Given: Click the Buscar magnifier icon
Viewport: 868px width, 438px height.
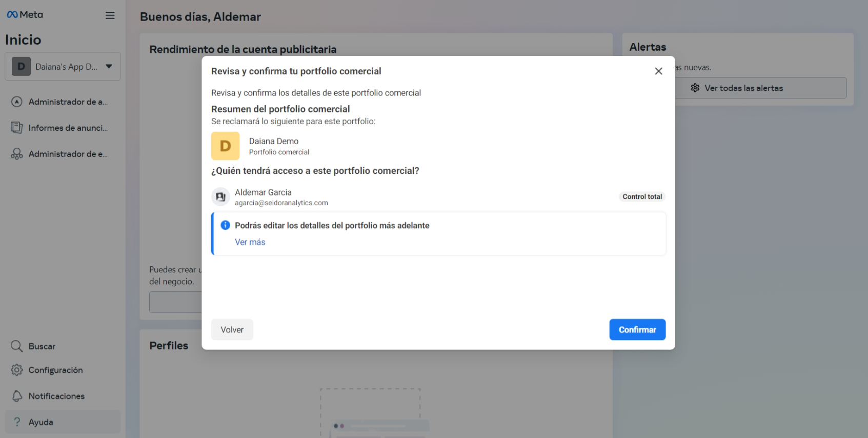Looking at the screenshot, I should click(x=17, y=346).
